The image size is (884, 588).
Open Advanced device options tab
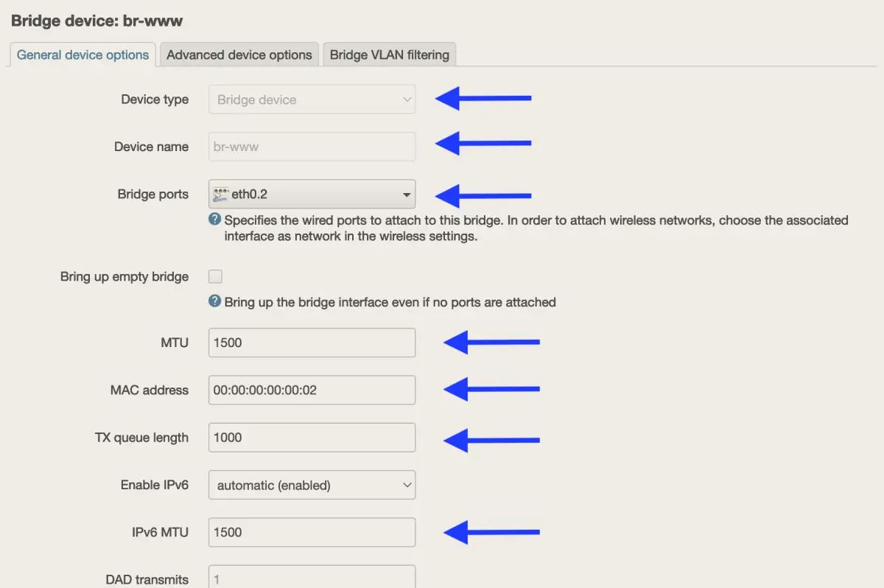239,55
